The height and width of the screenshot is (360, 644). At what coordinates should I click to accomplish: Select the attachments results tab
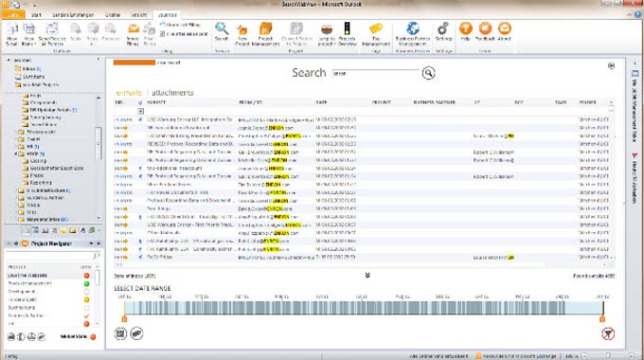(172, 93)
